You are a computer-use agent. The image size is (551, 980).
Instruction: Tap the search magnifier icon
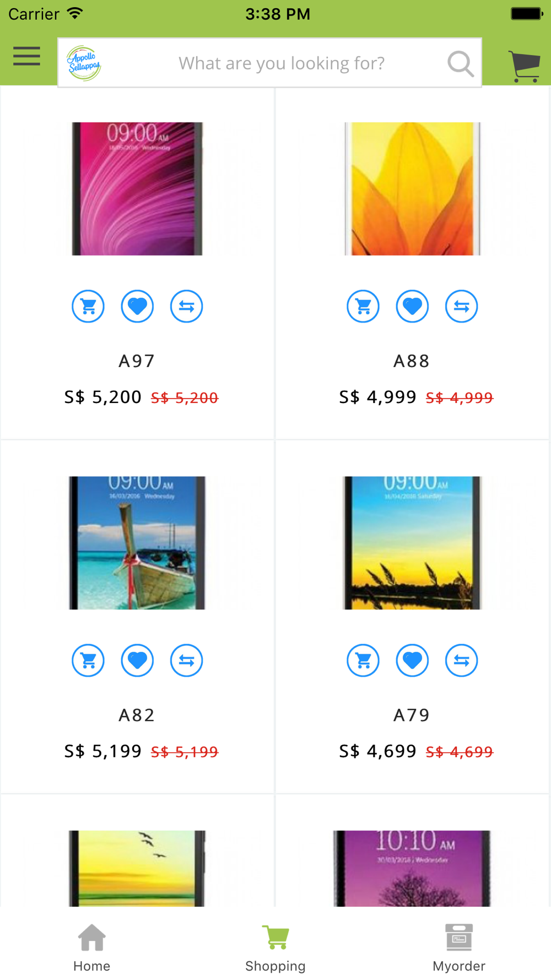(x=460, y=63)
